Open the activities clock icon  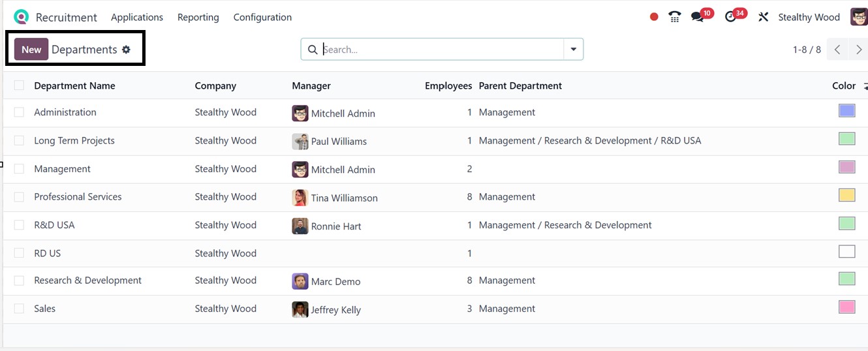[730, 17]
